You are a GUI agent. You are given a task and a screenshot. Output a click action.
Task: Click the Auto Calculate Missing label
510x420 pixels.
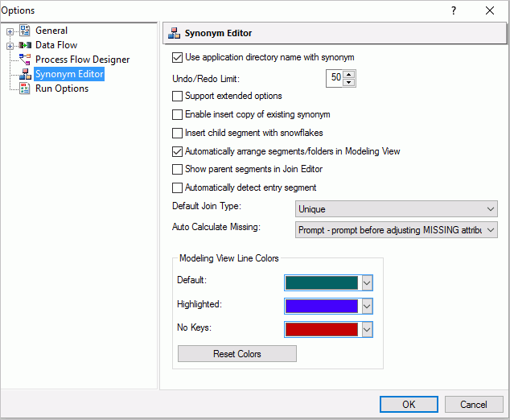pos(216,227)
